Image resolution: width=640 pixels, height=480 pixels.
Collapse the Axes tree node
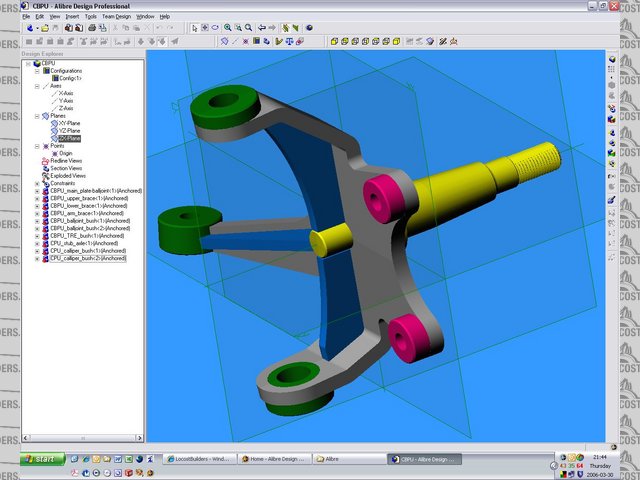point(37,86)
